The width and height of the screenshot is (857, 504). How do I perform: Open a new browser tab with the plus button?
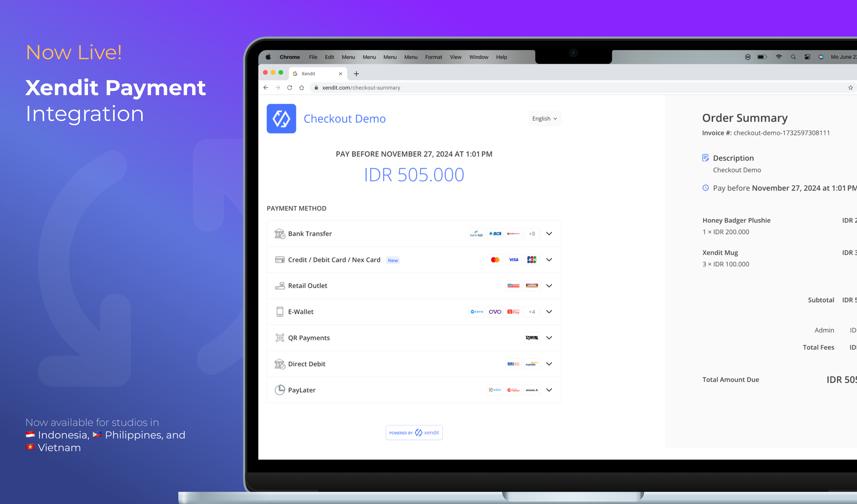tap(356, 74)
